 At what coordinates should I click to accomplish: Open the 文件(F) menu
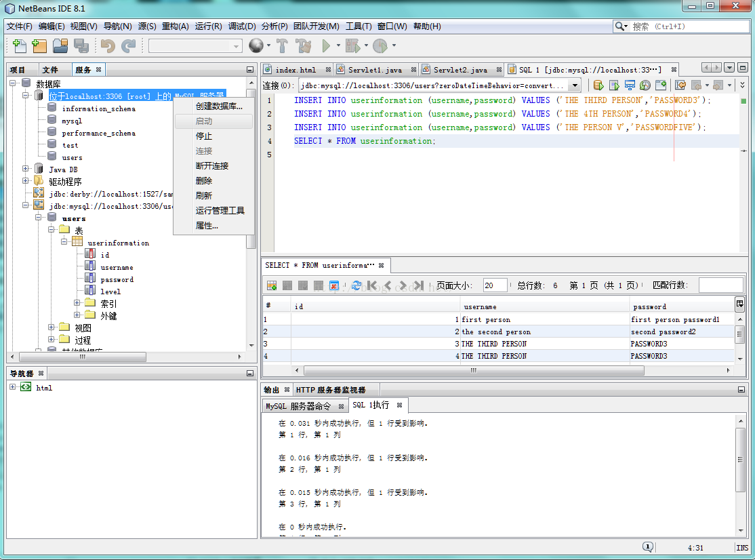pos(19,26)
